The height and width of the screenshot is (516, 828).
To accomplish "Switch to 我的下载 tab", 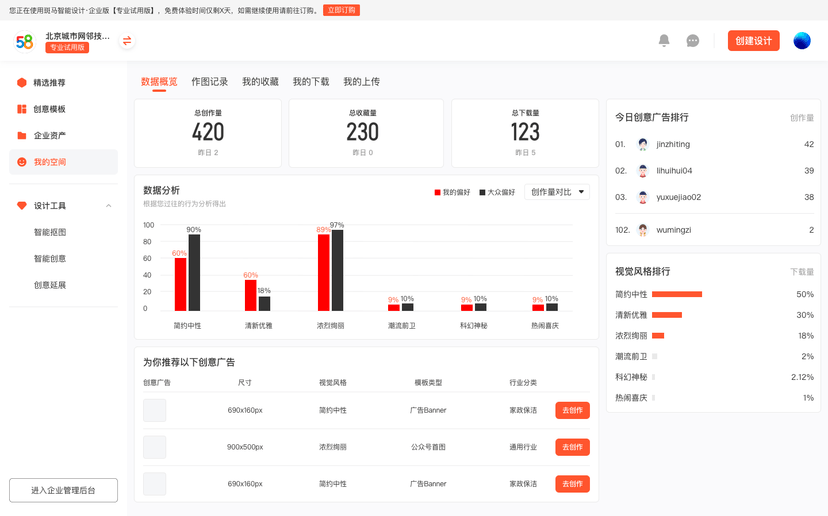I will (311, 82).
